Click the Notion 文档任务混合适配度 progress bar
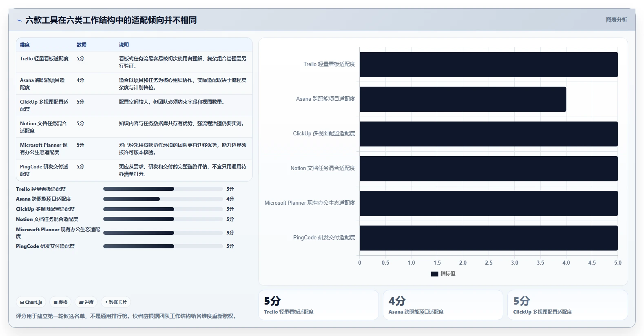644x336 pixels. tap(163, 219)
